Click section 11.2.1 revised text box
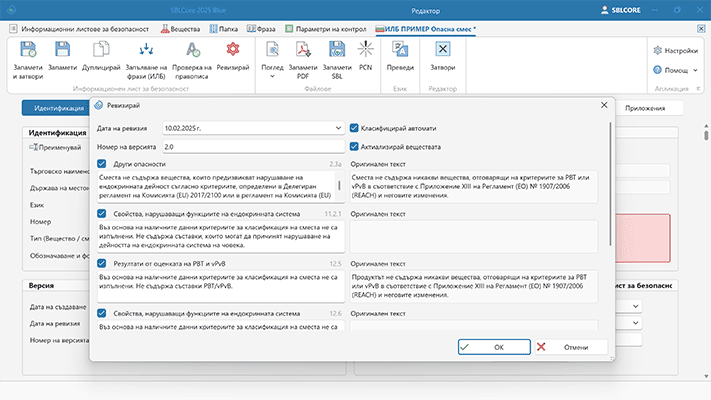 221,236
